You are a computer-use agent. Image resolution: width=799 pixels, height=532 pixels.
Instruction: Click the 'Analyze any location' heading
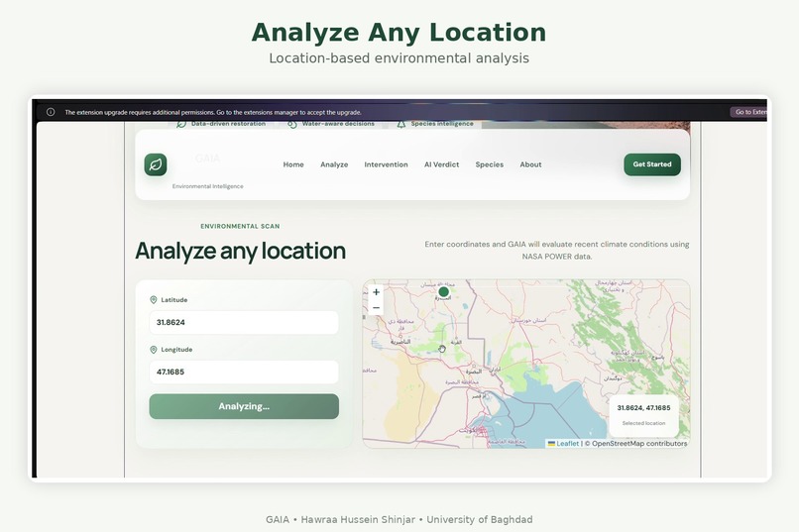(241, 251)
